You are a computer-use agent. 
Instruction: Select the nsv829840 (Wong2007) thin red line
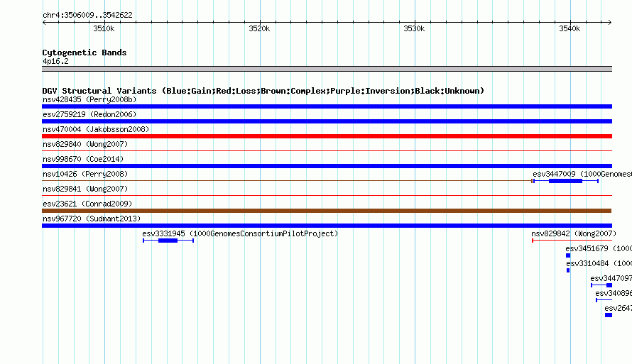(327, 151)
